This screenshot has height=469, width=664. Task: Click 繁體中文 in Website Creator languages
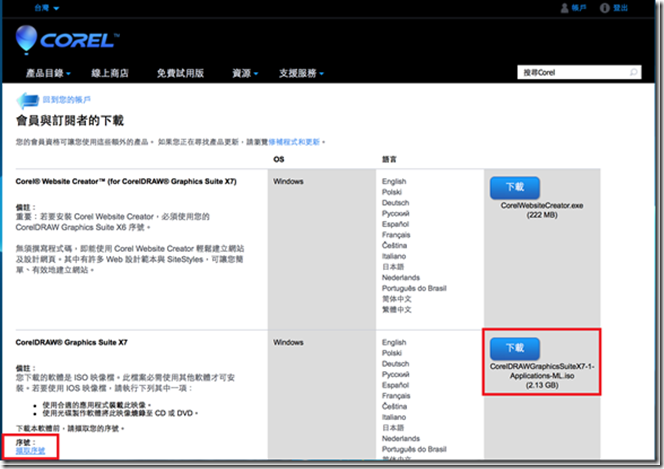coord(396,310)
